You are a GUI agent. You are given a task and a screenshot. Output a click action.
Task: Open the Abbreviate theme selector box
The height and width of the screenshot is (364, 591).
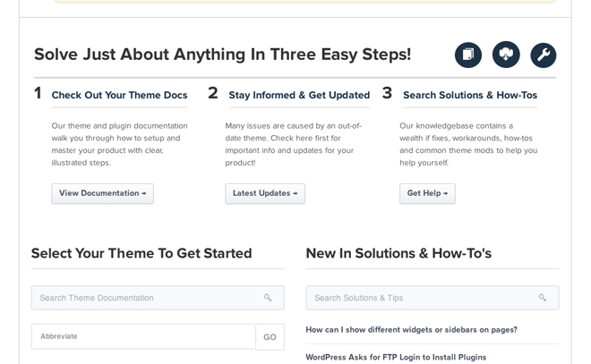143,336
